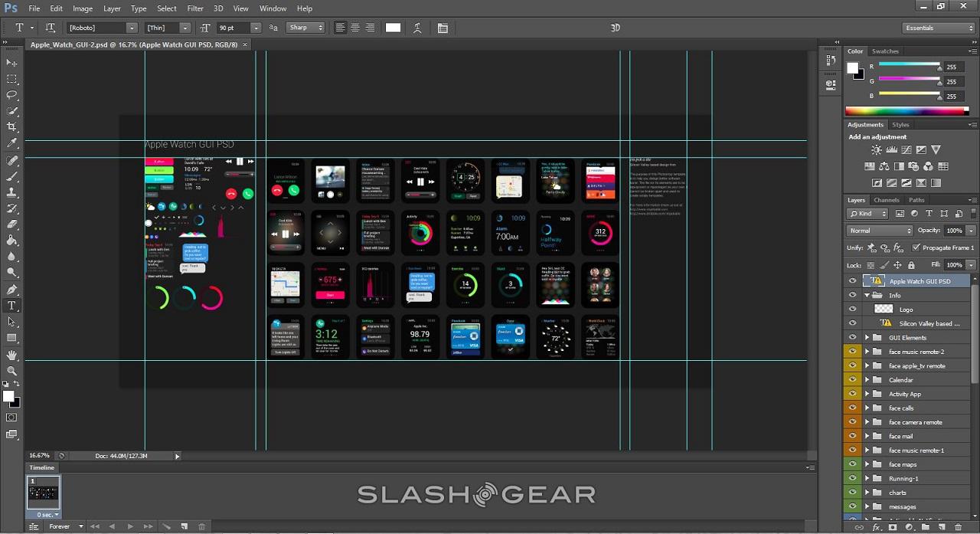Expand the messages layer group
Screen dimensions: 980x534
pos(867,506)
